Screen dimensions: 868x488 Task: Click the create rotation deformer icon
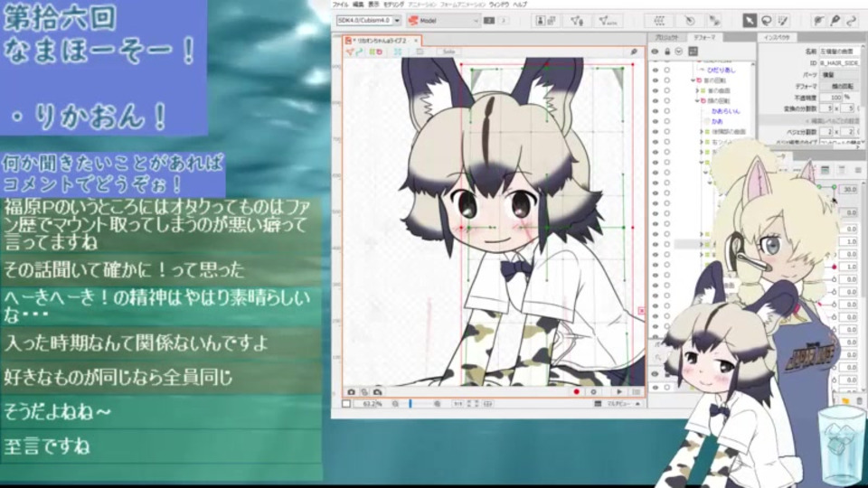pos(690,21)
